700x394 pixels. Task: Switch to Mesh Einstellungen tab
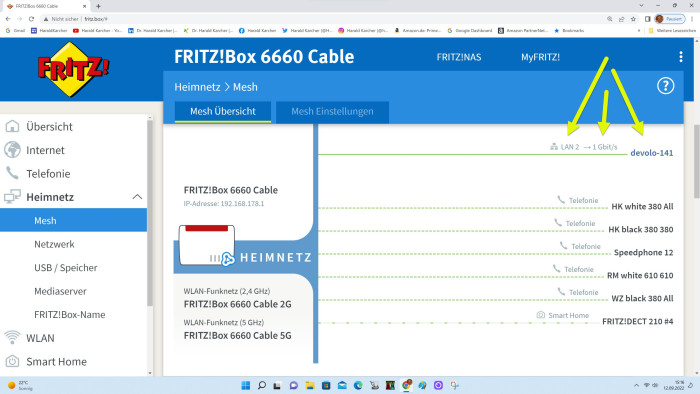332,112
